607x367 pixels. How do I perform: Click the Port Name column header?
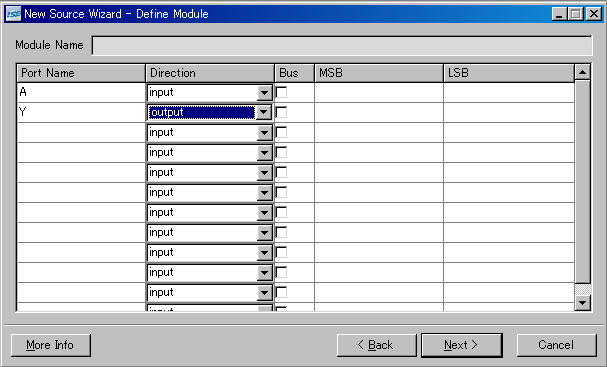click(x=81, y=73)
